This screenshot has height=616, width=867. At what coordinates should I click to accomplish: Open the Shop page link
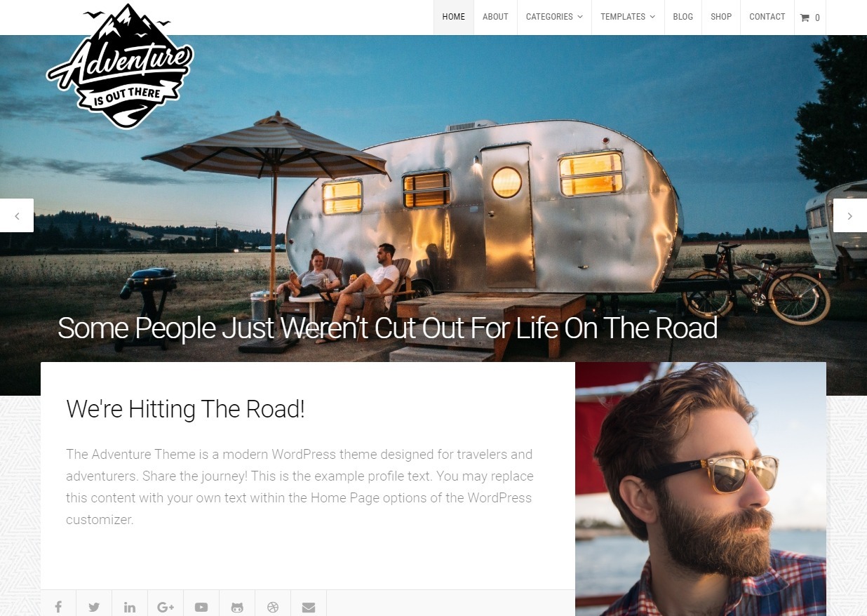click(721, 17)
